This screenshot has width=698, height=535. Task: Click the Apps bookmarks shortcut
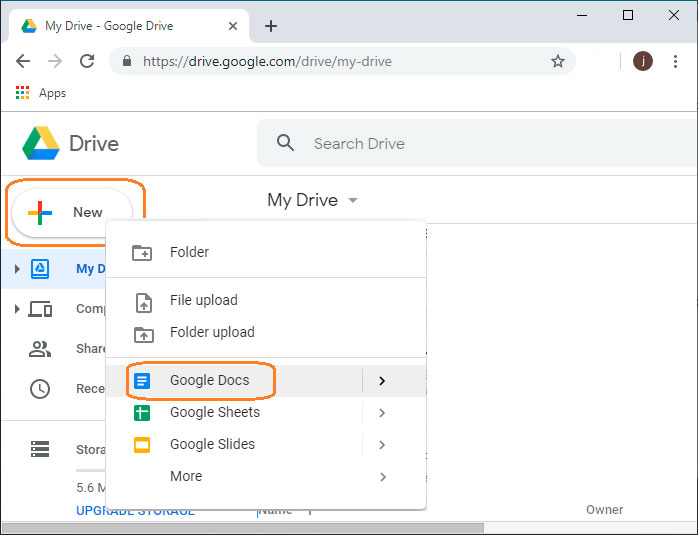[x=41, y=93]
